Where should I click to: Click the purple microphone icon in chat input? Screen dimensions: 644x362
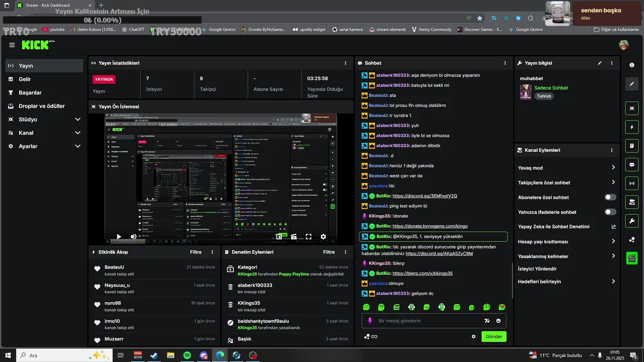point(370,321)
